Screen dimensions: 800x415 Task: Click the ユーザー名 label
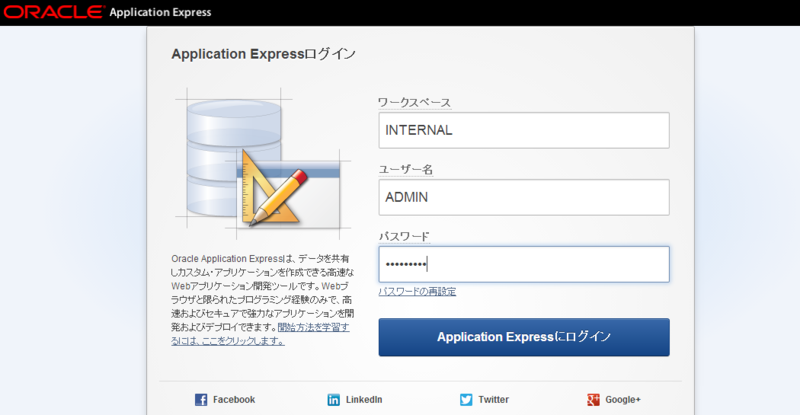tap(406, 169)
